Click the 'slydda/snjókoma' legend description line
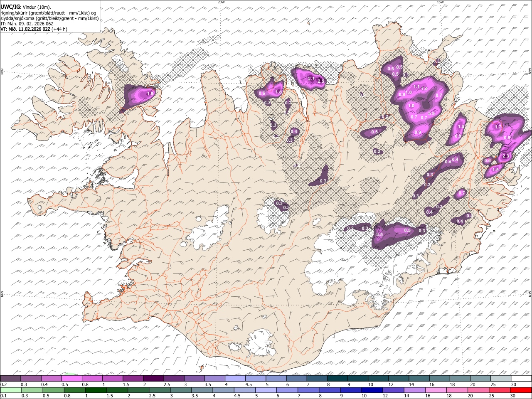Image resolution: width=532 pixels, height=399 pixels. 49,18
